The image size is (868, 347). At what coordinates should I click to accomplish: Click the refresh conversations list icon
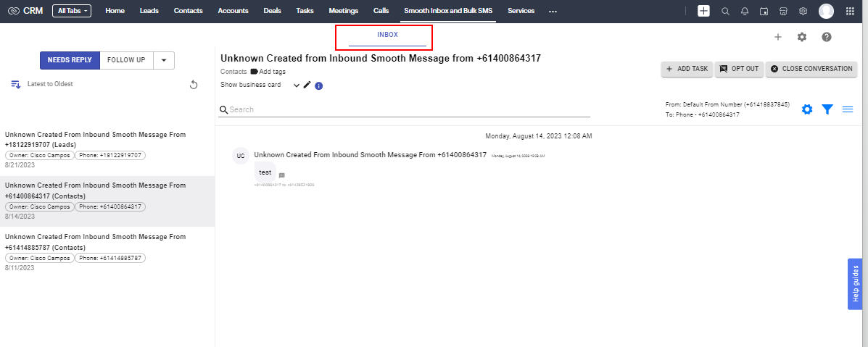tap(194, 85)
